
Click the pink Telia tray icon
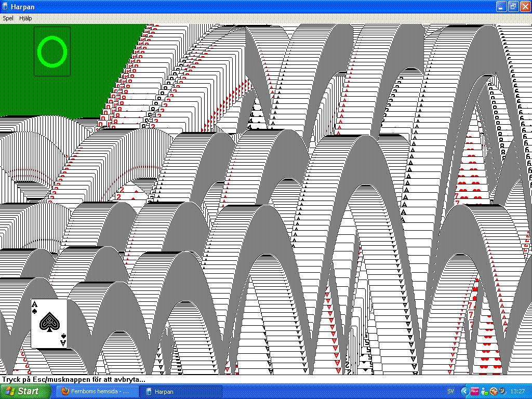coord(474,391)
